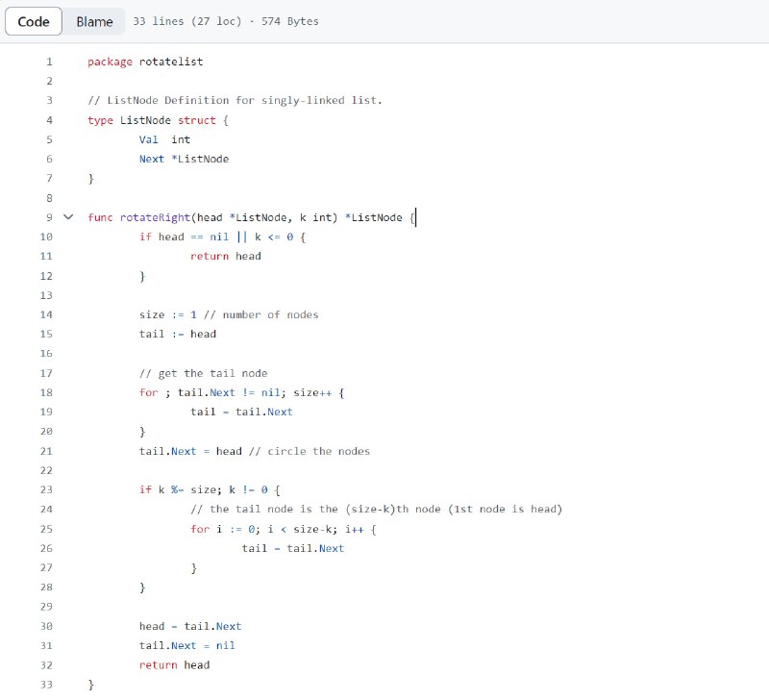Click "struct" keyword on line 4
Viewport: 769px width, 700px height.
[x=197, y=120]
